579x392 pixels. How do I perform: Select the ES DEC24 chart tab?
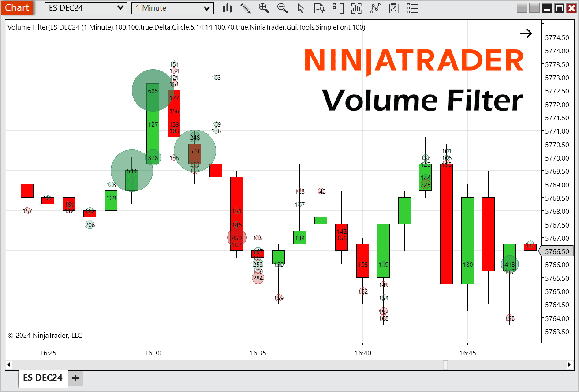(x=43, y=378)
